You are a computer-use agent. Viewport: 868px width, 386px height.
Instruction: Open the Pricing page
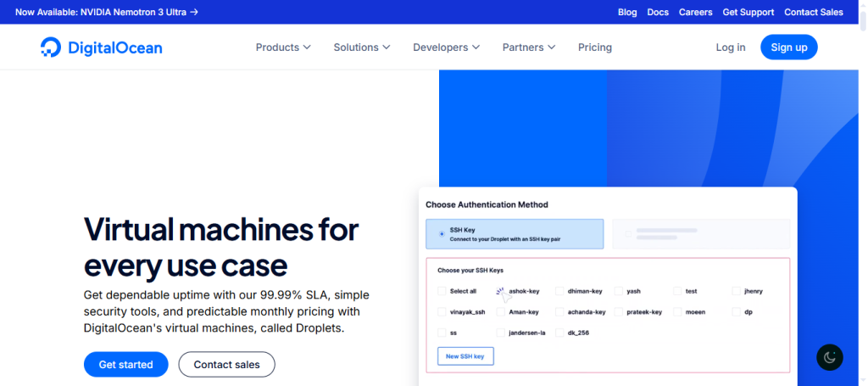pyautogui.click(x=594, y=48)
